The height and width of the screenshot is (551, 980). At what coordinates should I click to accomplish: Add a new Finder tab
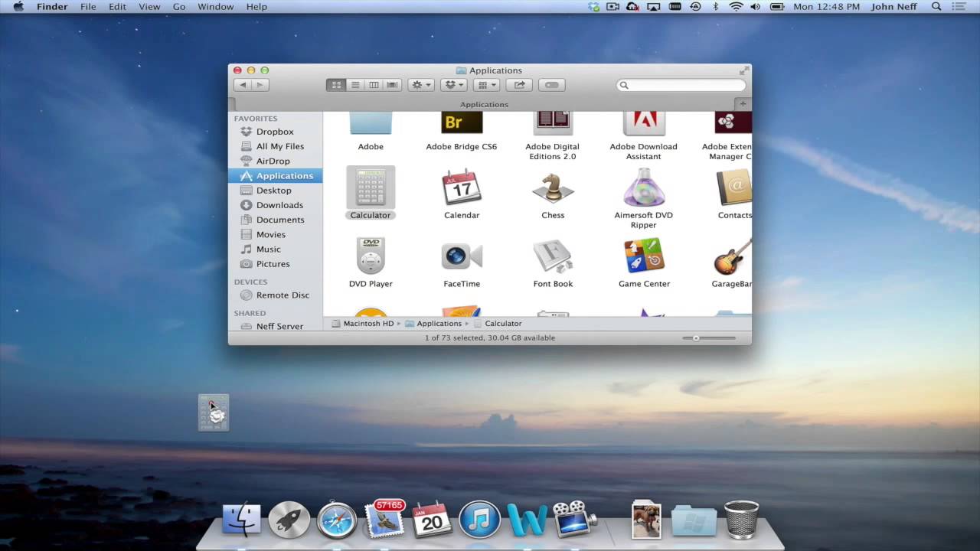(x=742, y=103)
